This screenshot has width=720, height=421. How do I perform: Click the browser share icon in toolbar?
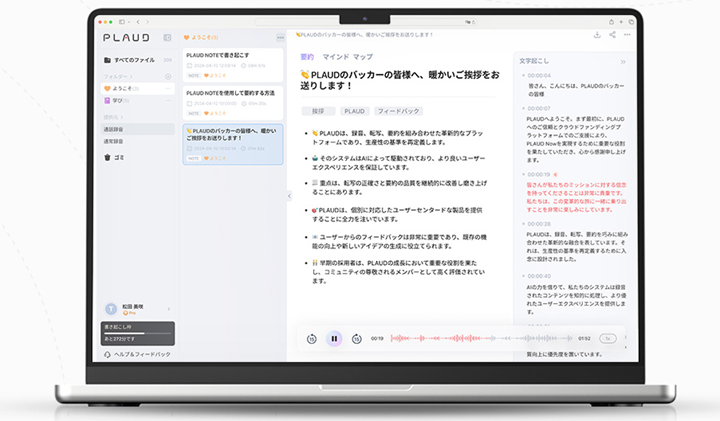611,22
